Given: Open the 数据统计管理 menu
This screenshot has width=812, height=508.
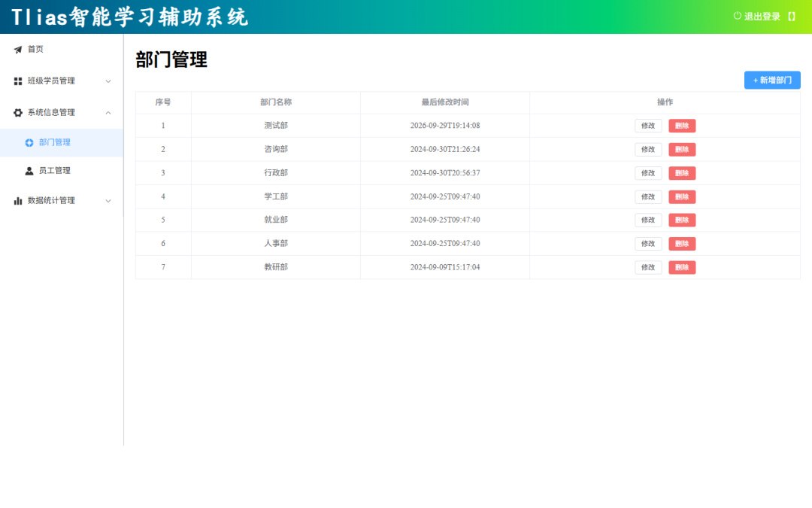Looking at the screenshot, I should 62,201.
